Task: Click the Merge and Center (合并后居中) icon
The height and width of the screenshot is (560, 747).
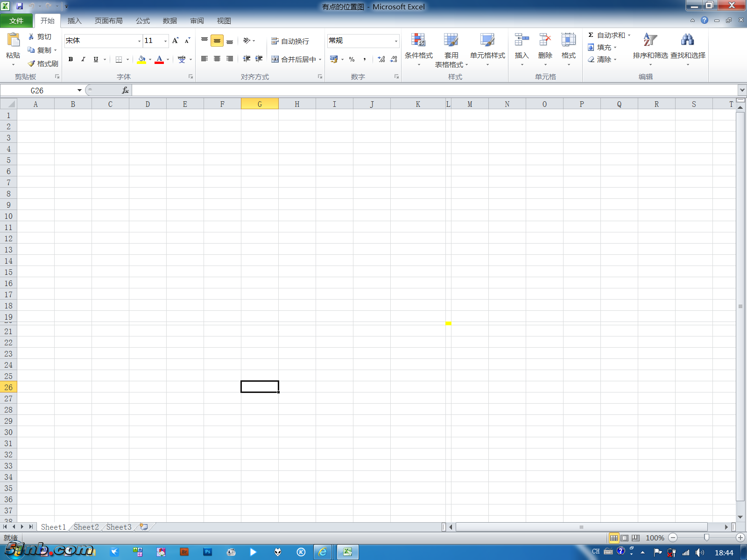Action: (275, 59)
